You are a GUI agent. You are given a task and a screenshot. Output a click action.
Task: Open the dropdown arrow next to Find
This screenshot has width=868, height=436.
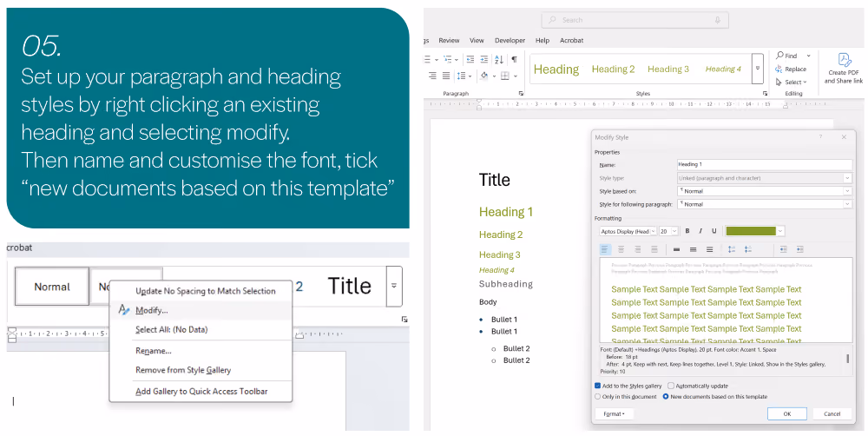click(x=808, y=56)
